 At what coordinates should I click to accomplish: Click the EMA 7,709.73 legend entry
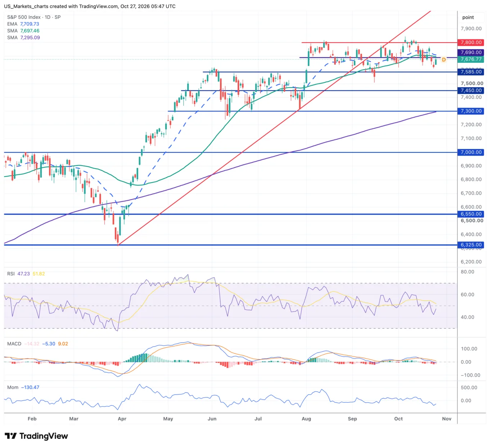pos(23,24)
